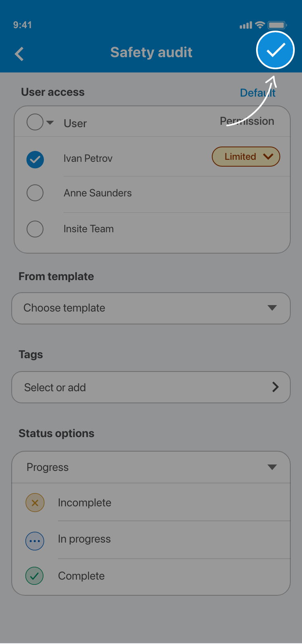
Task: Select the orange Incomplete status icon
Action: click(x=35, y=503)
